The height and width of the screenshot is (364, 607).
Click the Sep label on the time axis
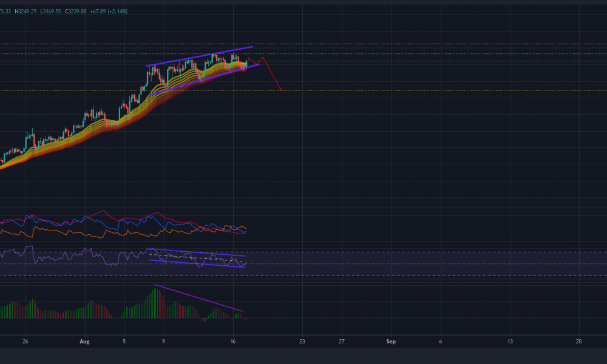click(x=391, y=341)
